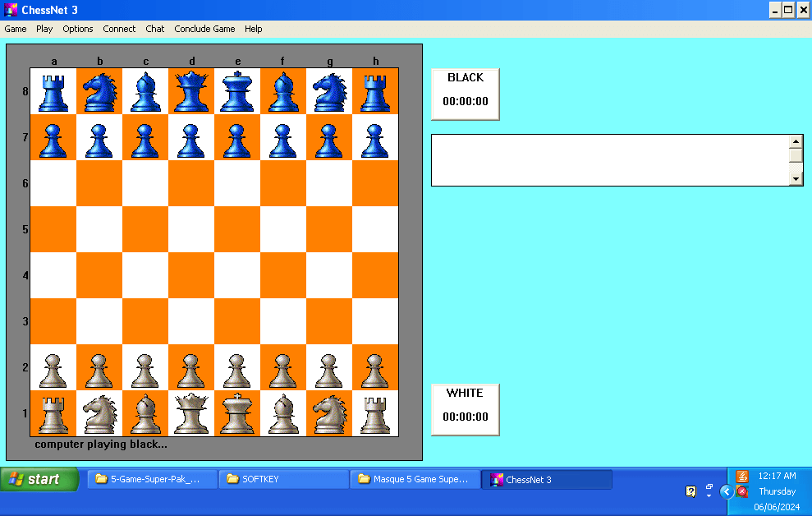Open the Connect menu
This screenshot has width=812, height=516.
point(119,29)
